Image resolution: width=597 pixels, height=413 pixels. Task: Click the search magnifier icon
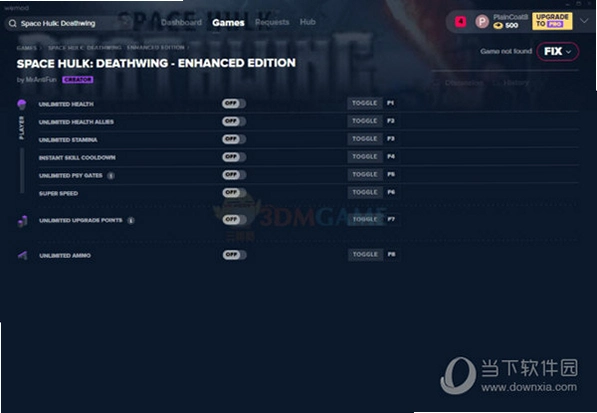[x=13, y=24]
